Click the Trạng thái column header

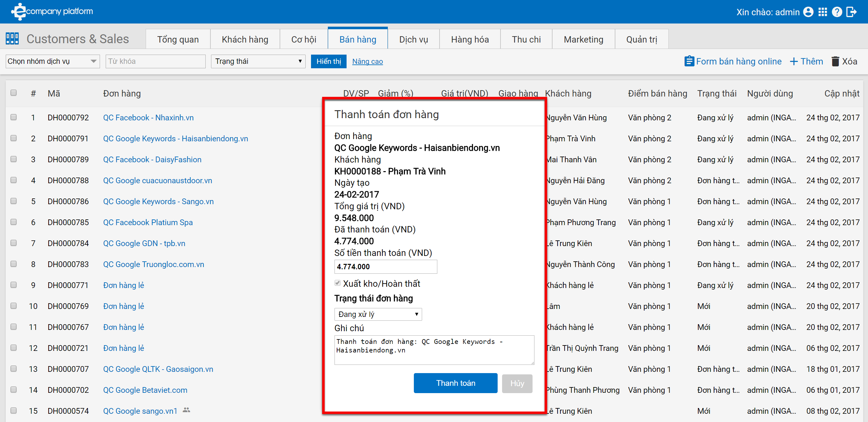coord(717,93)
